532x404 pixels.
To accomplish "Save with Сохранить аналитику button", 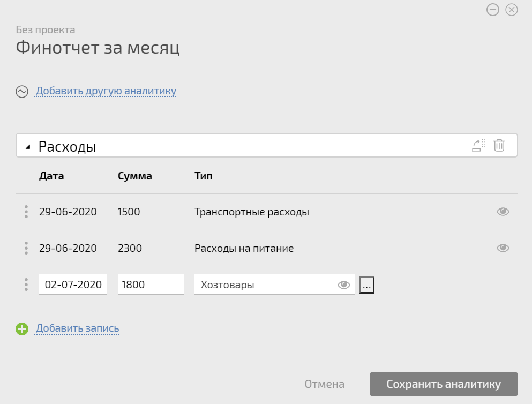I will coord(444,384).
